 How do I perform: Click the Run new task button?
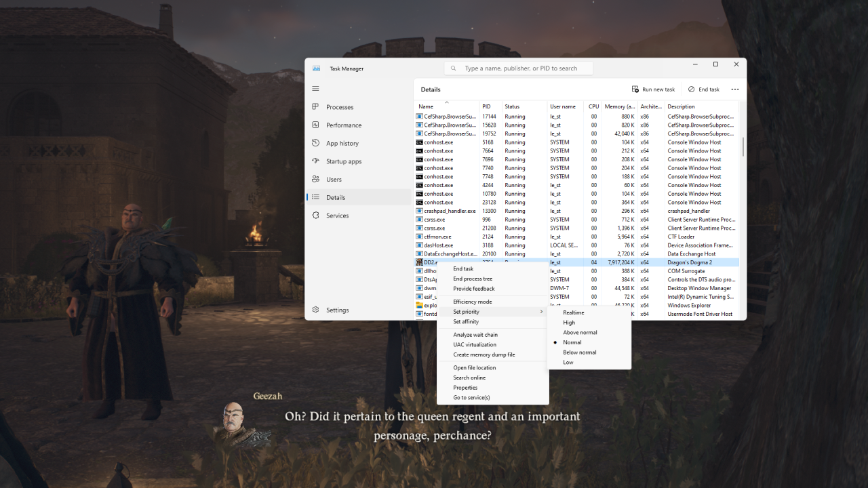[653, 89]
